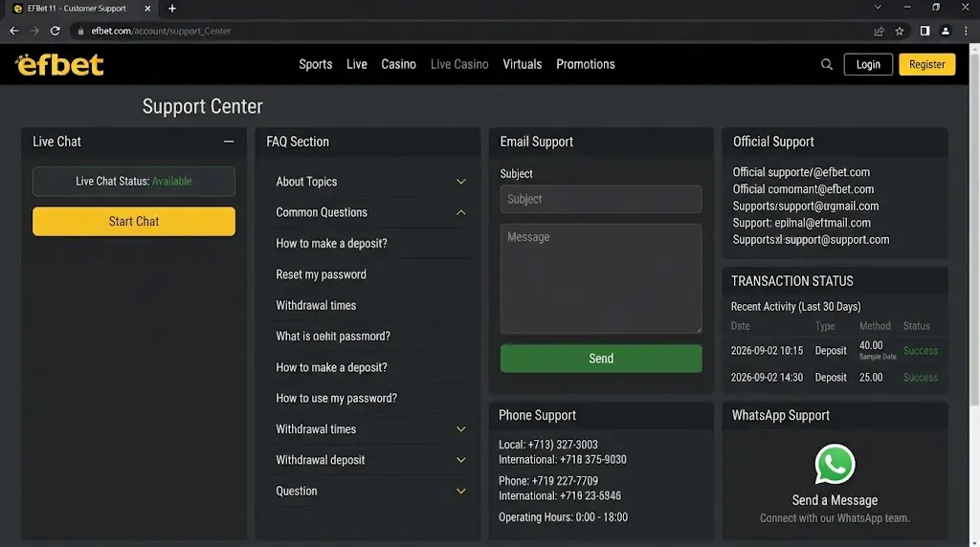
Task: Reload the page with refresh icon
Action: (55, 31)
